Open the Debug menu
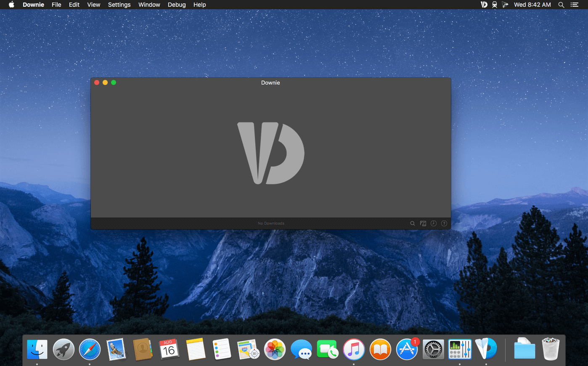This screenshot has height=366, width=588. [x=177, y=5]
